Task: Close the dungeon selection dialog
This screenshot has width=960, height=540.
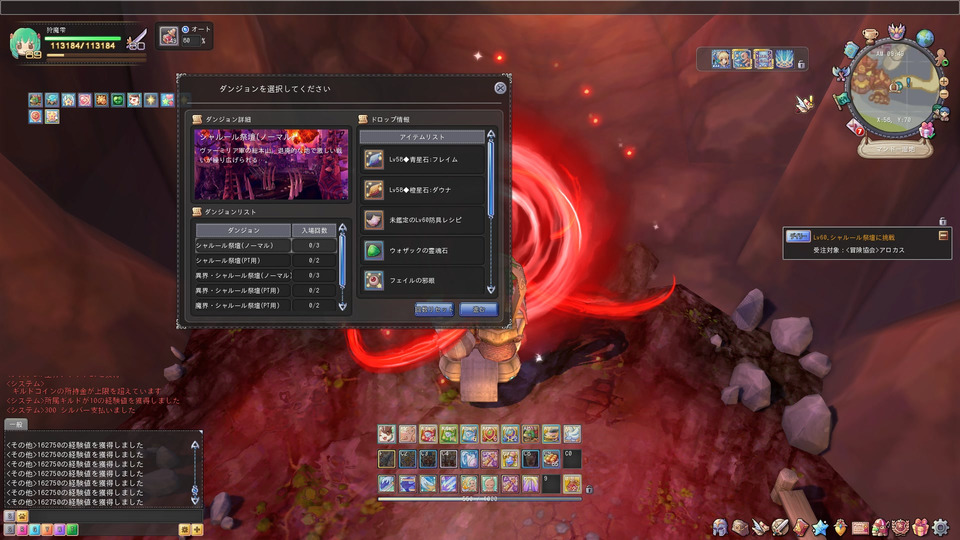Action: coord(500,88)
